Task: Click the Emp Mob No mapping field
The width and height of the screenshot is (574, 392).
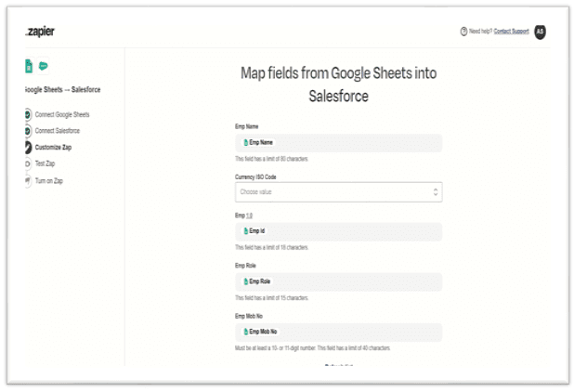Action: [x=338, y=331]
